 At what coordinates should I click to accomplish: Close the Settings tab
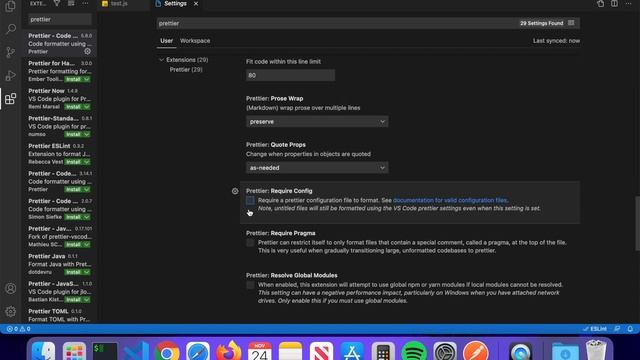196,4
